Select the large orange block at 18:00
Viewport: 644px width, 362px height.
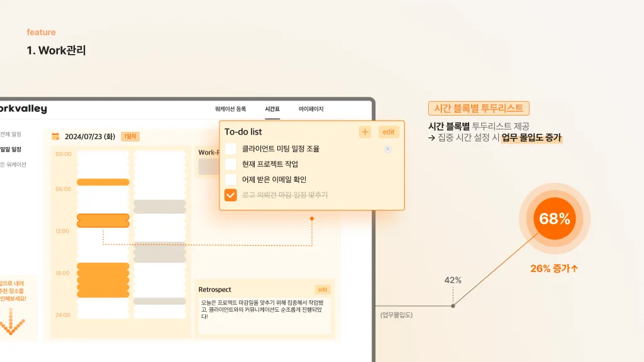click(103, 280)
